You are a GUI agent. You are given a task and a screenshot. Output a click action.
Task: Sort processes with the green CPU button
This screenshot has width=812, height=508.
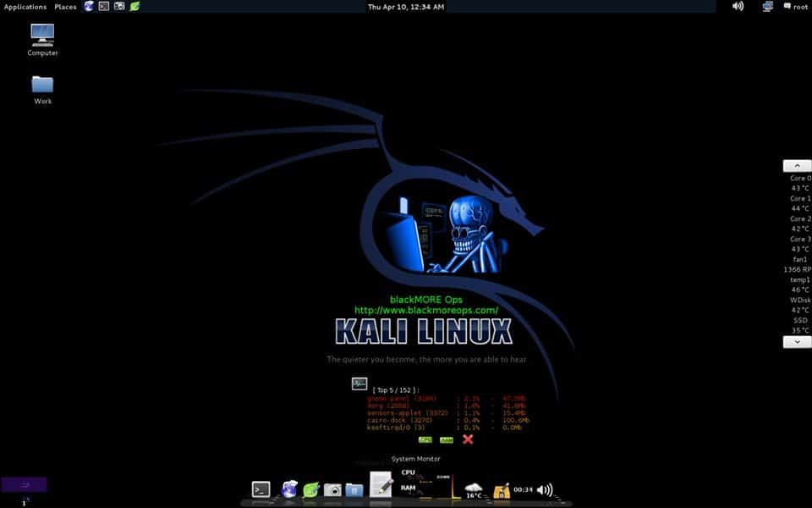point(425,439)
